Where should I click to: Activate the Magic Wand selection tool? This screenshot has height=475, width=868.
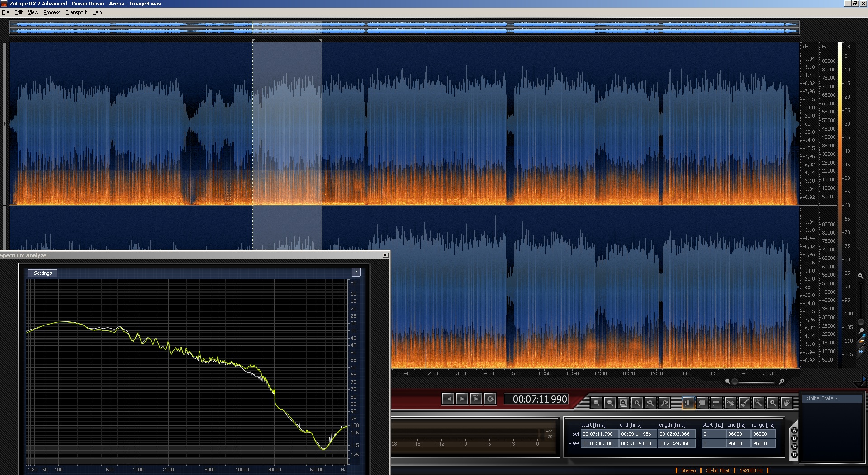759,402
